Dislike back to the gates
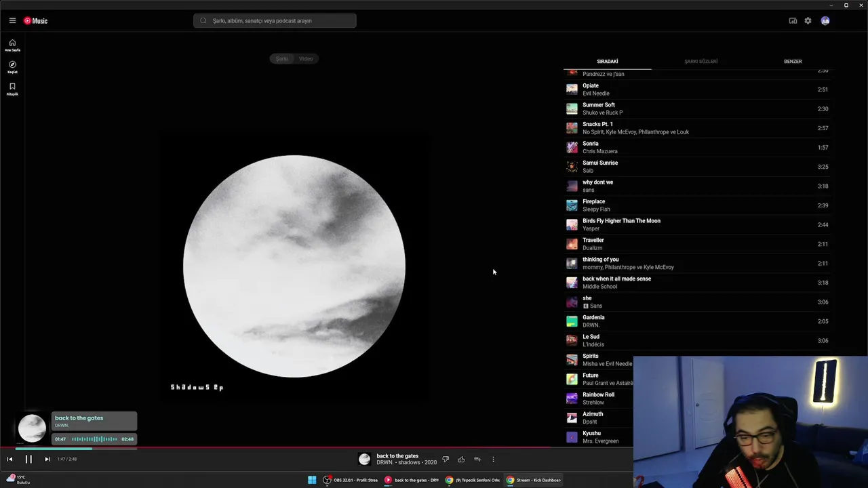This screenshot has height=488, width=868. 446,459
